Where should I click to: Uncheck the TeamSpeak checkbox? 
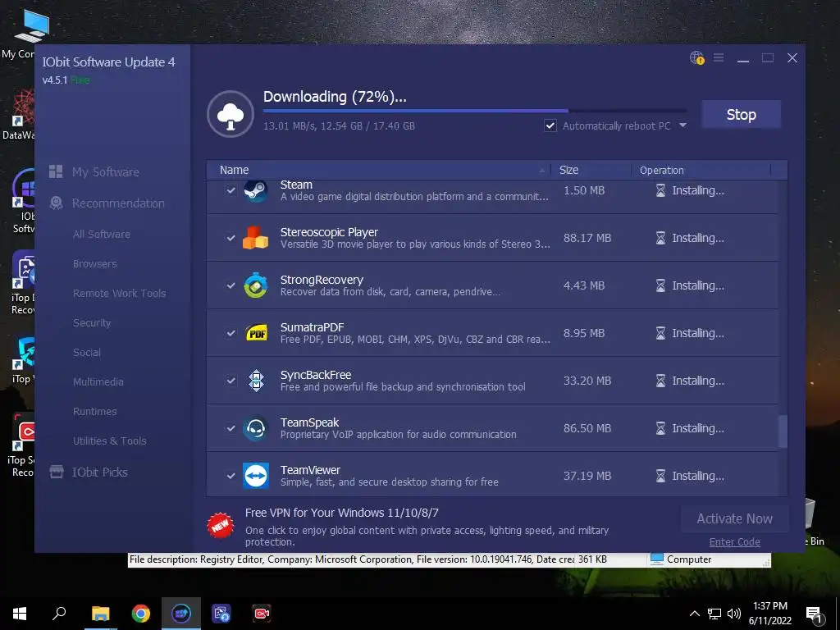coord(231,428)
